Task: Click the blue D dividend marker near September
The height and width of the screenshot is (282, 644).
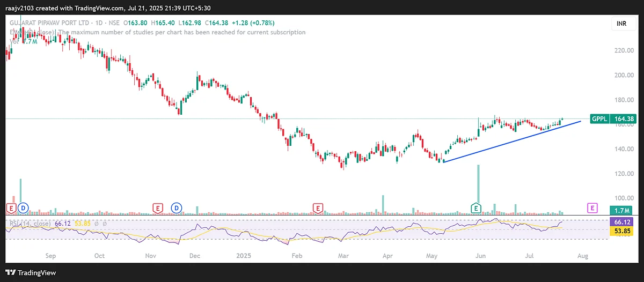Action: (23, 207)
